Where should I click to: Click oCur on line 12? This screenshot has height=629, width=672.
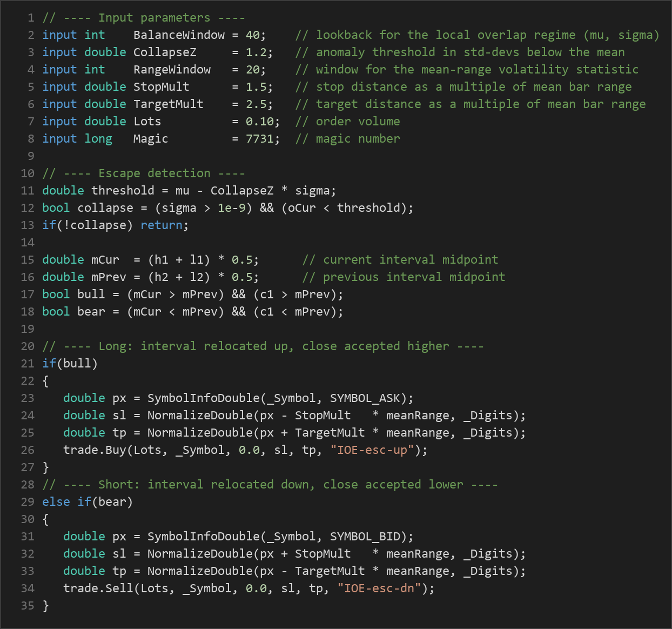point(302,208)
